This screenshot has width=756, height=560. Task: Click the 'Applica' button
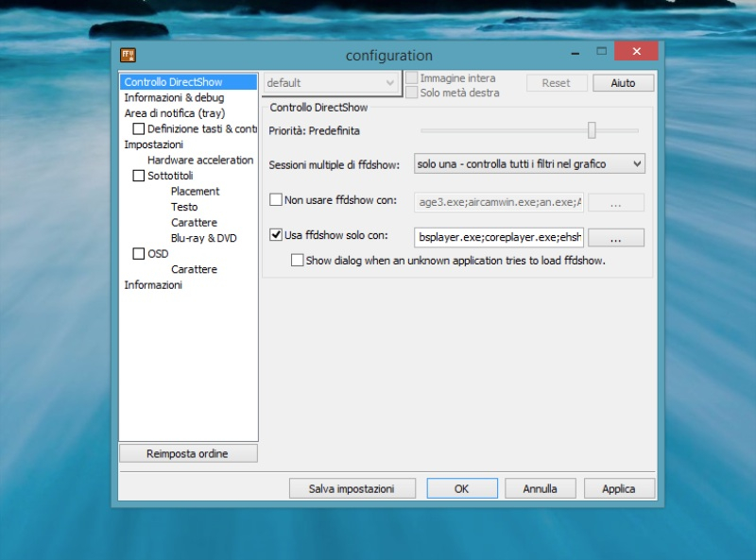pyautogui.click(x=618, y=488)
